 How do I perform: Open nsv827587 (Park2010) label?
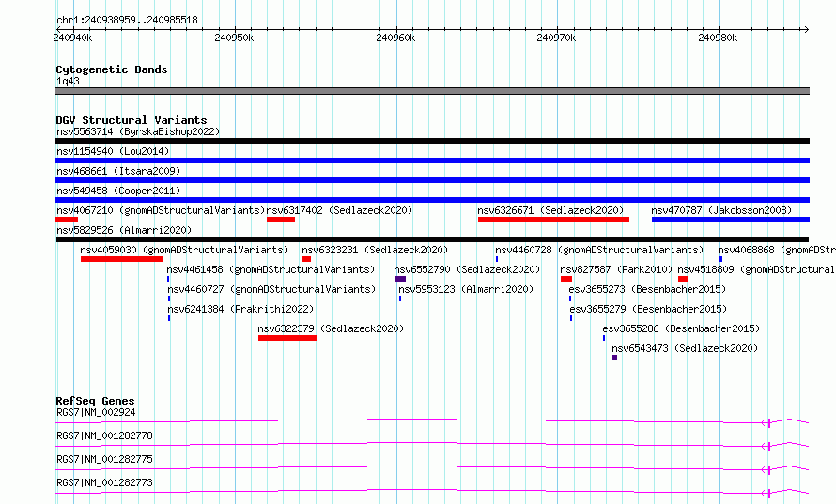616,269
